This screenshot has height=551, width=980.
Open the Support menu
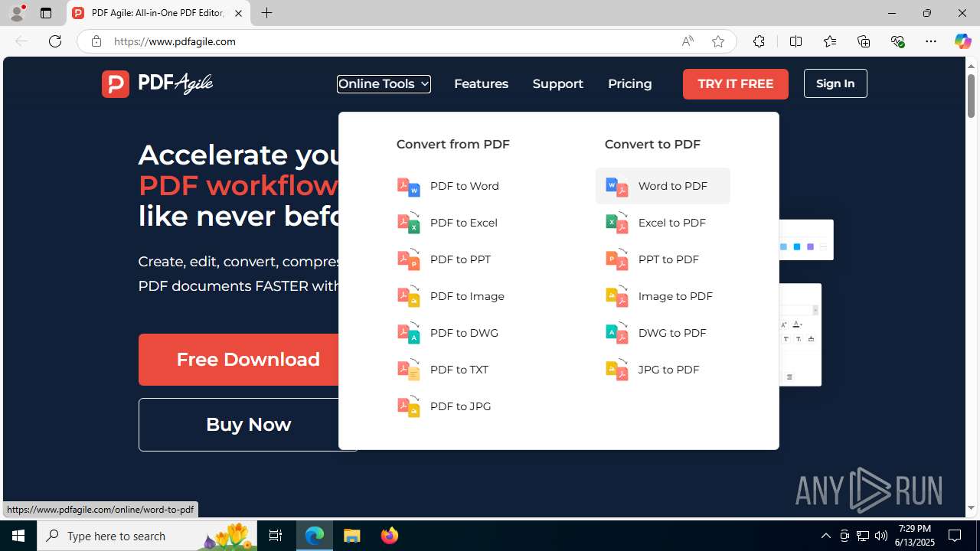(x=558, y=83)
